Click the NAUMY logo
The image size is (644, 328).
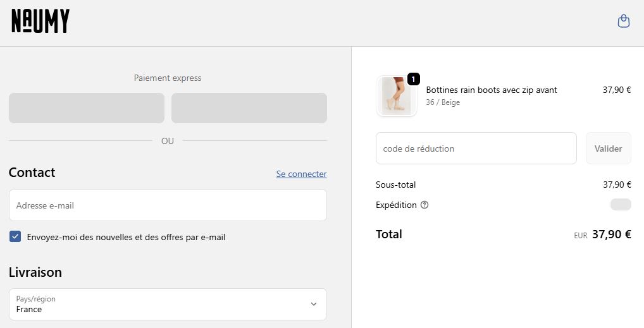pos(40,21)
